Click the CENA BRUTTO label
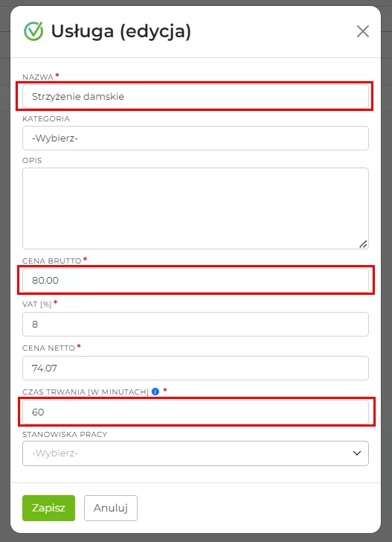The width and height of the screenshot is (392, 542). [x=52, y=261]
